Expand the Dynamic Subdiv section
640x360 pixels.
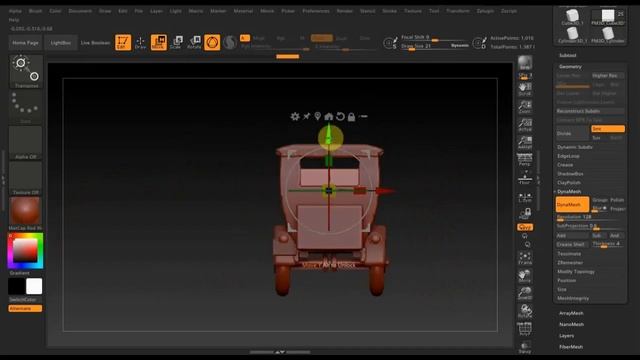click(x=575, y=147)
